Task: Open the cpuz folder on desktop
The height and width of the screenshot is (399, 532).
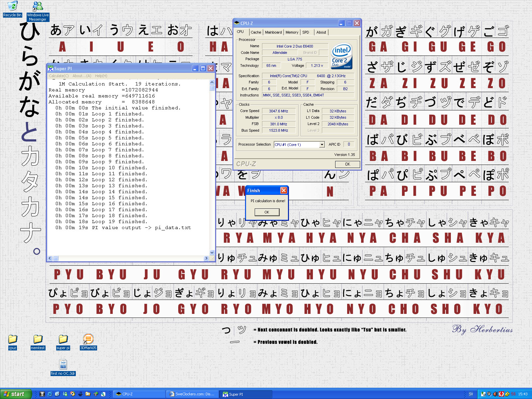Action: (x=12, y=342)
